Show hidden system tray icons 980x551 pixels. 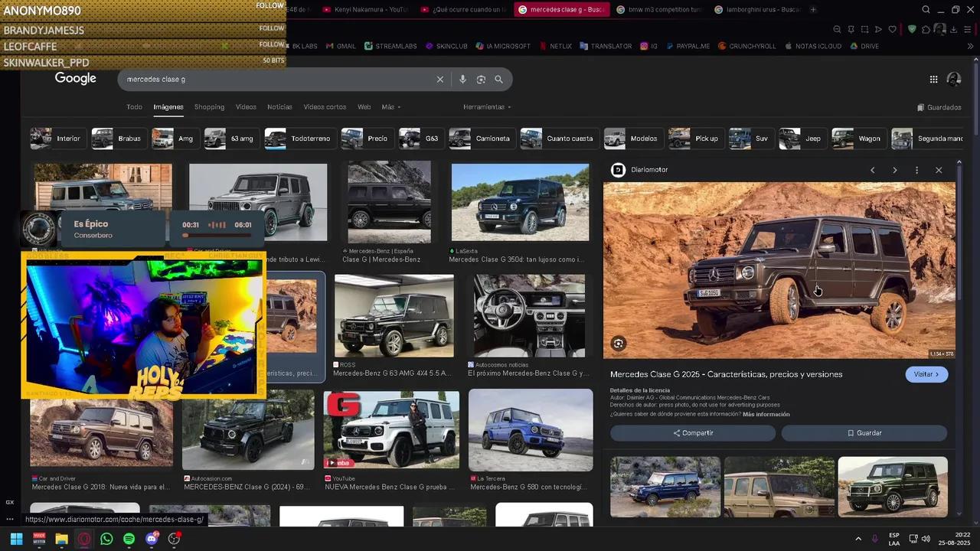coord(858,539)
